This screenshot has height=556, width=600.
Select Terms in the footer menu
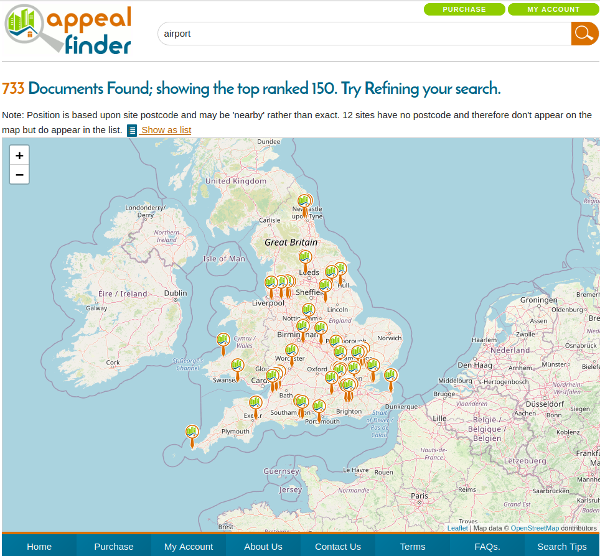click(x=412, y=546)
